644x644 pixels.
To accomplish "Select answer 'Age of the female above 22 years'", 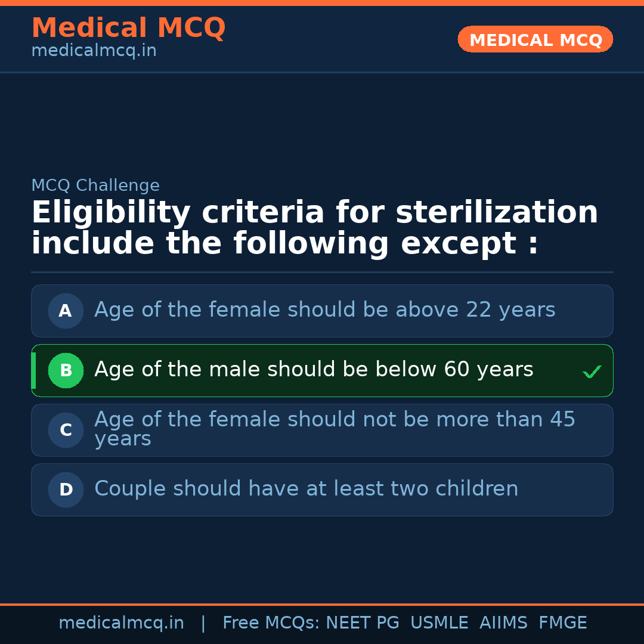I will pyautogui.click(x=324, y=310).
